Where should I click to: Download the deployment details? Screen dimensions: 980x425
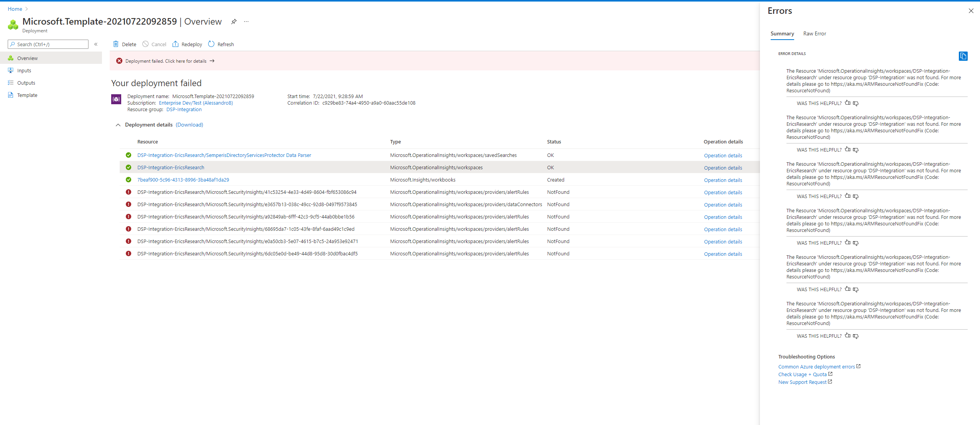pos(189,125)
